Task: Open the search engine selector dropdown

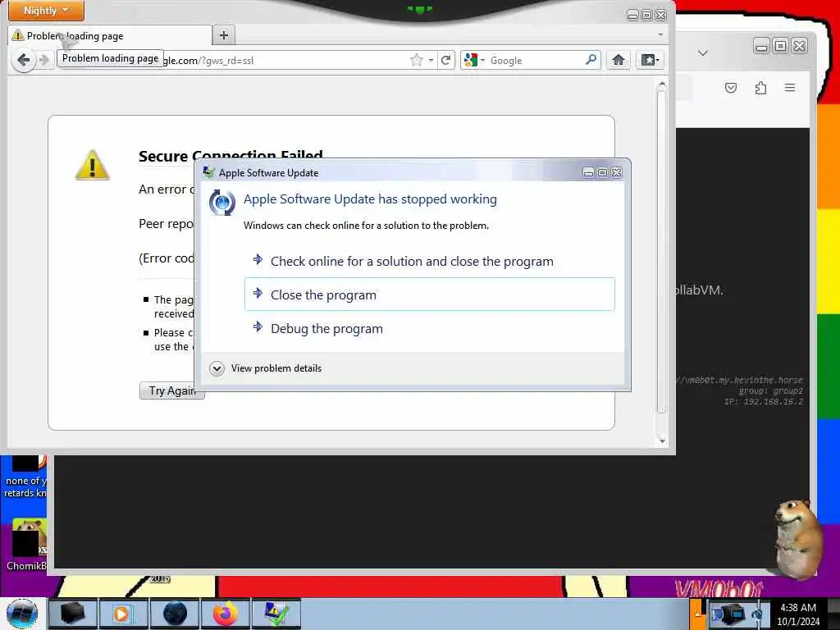Action: coord(475,60)
